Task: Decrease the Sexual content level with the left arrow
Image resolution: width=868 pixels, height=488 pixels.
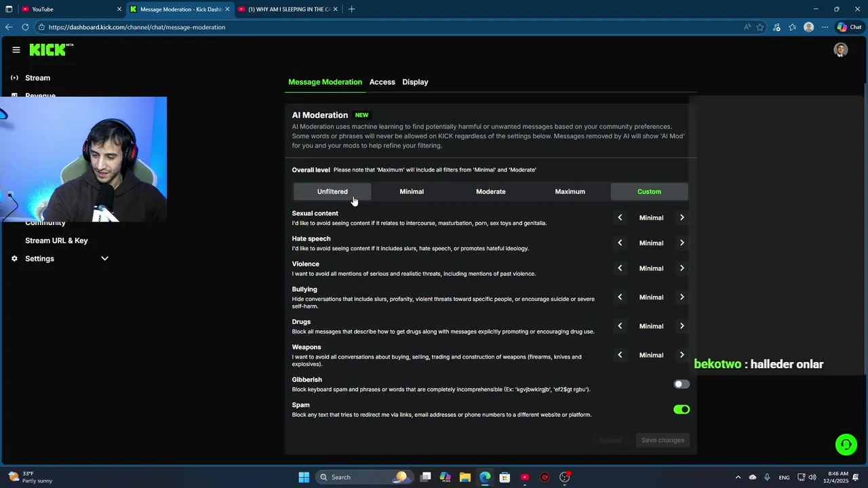Action: point(620,218)
